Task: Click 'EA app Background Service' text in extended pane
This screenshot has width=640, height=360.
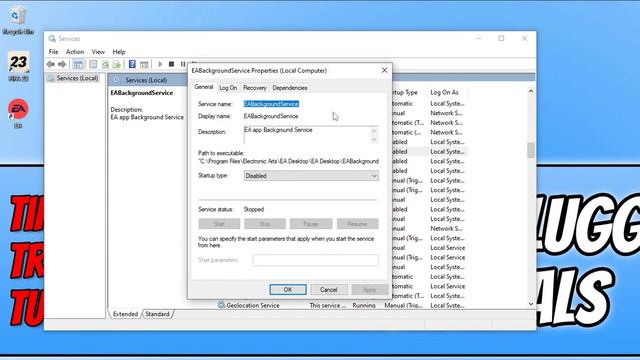Action: click(x=147, y=117)
